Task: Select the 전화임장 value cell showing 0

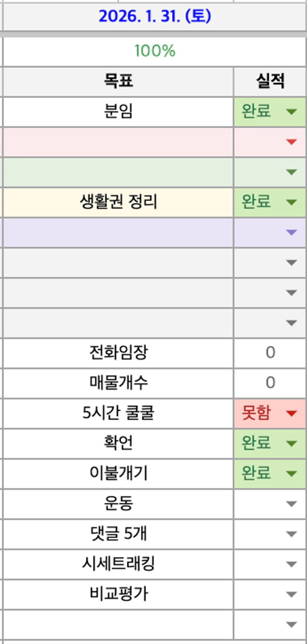Action: point(270,353)
